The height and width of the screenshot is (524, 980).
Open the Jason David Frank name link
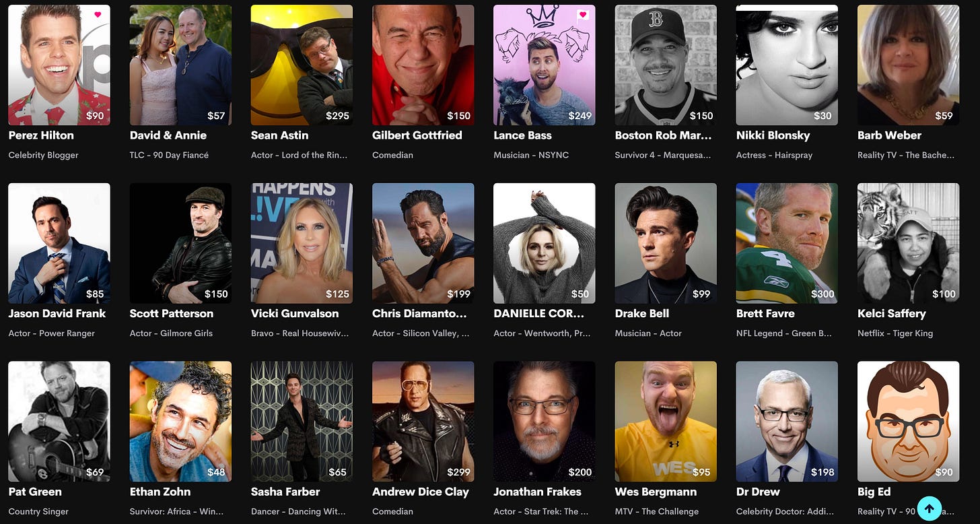(x=57, y=314)
